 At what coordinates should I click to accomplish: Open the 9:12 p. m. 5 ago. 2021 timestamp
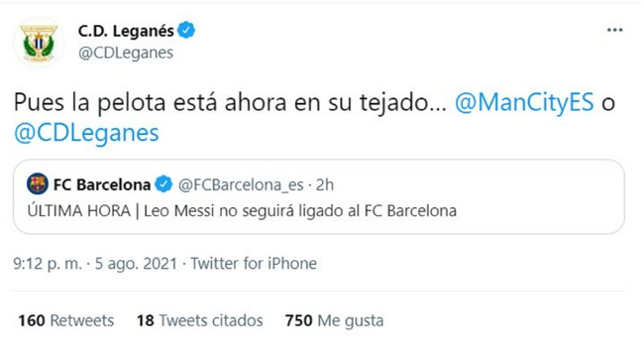point(95,263)
